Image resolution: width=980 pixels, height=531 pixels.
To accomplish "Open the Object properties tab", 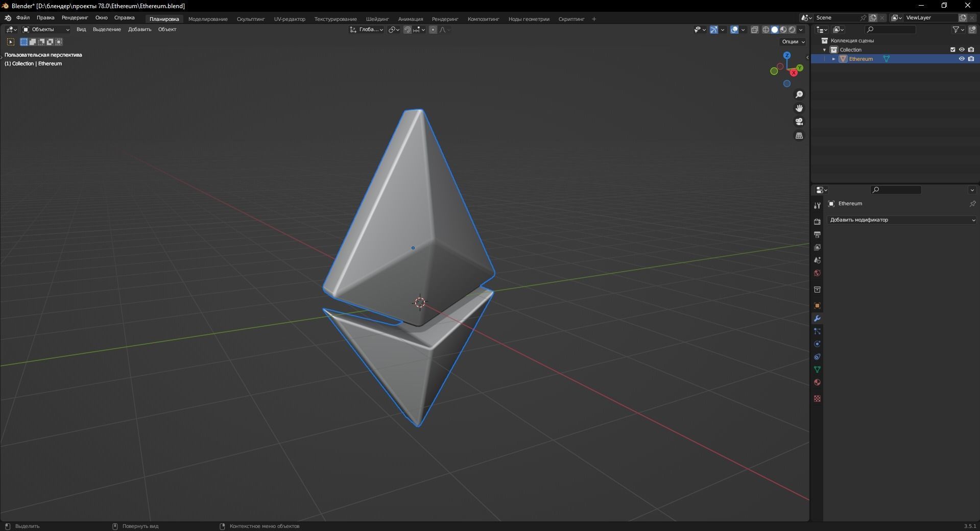I will (817, 306).
